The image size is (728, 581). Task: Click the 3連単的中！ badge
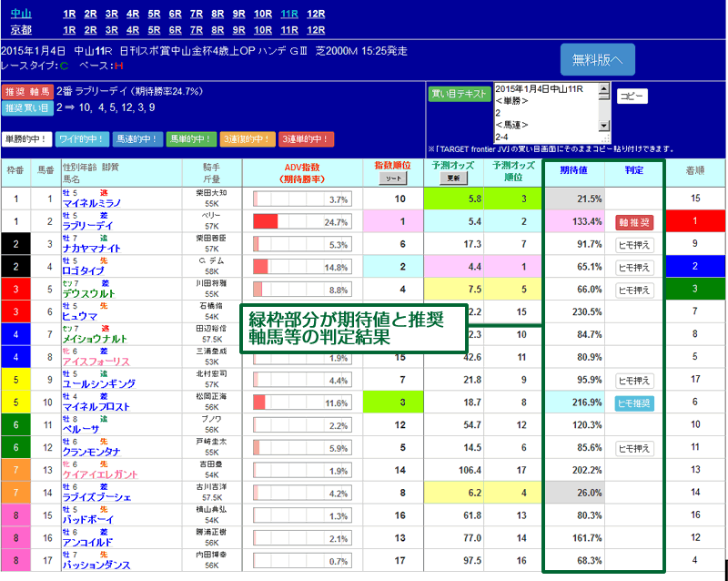tap(306, 139)
